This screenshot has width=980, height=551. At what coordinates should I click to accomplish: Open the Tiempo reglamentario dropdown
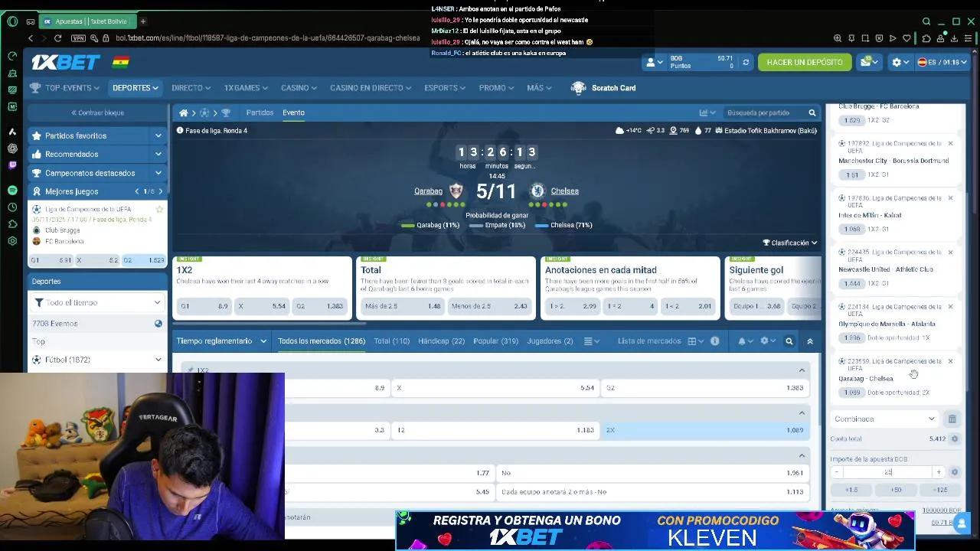coord(221,341)
